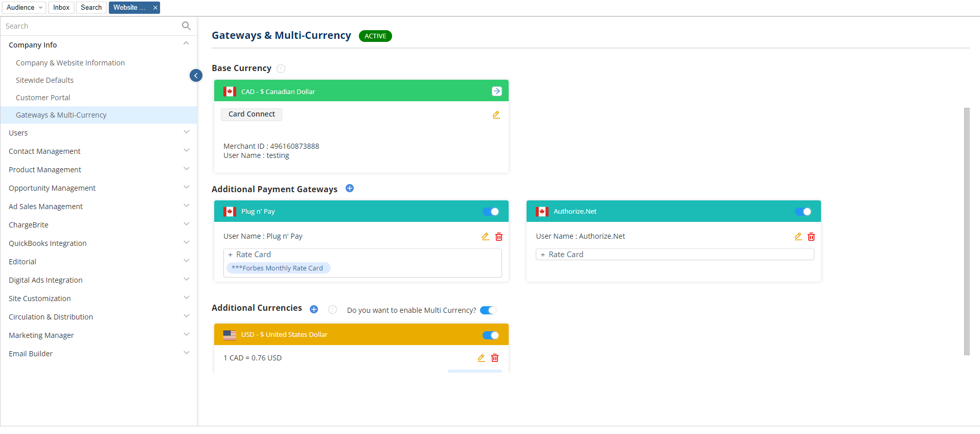Expand Opportunity Management section
Viewport: 980px width, 434px height.
point(186,188)
